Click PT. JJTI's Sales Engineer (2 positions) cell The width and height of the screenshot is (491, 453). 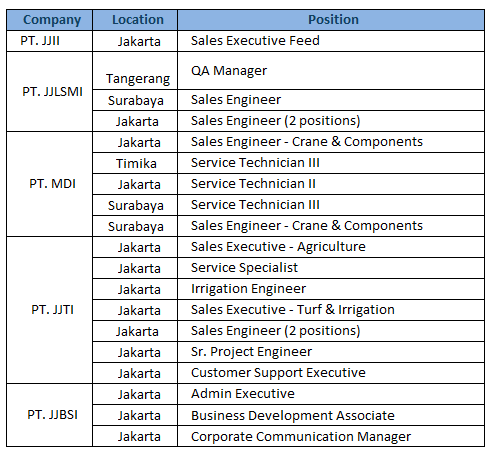pos(331,331)
